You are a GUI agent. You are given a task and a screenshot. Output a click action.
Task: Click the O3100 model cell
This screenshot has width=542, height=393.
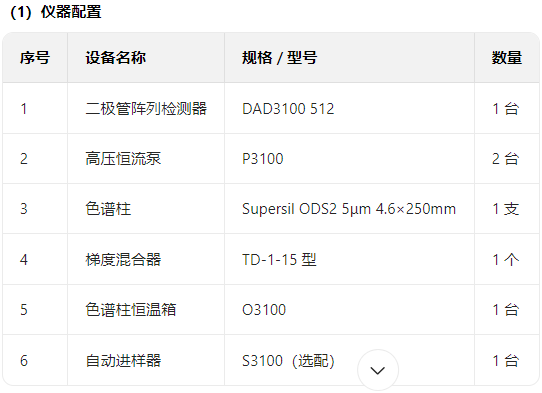tap(349, 309)
